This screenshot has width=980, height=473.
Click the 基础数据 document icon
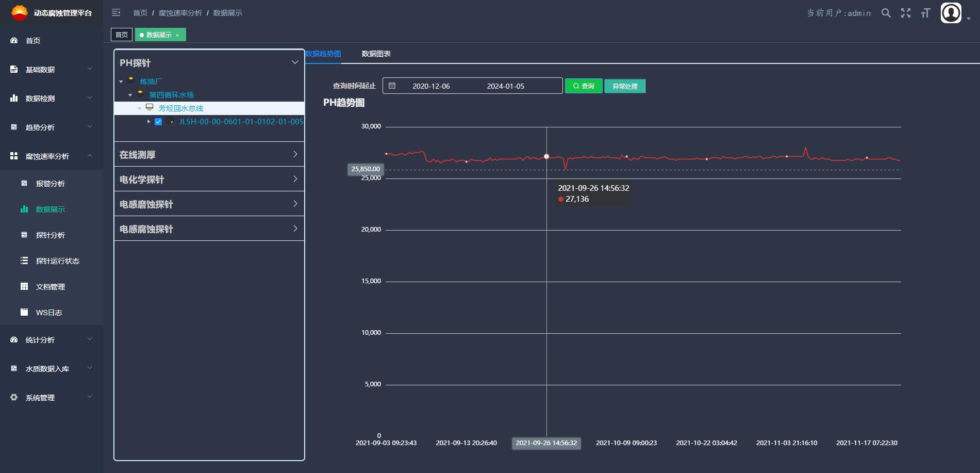[14, 69]
